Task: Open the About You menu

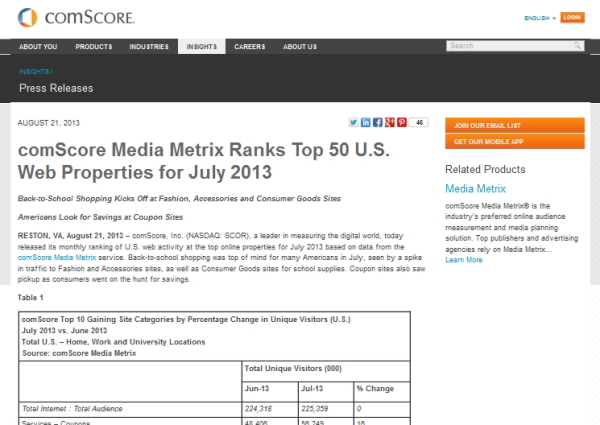Action: pos(38,46)
